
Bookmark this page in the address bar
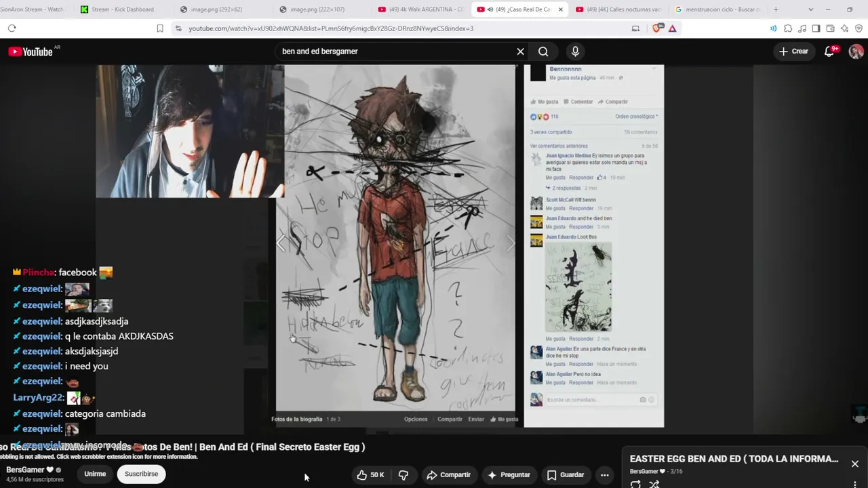(x=160, y=28)
